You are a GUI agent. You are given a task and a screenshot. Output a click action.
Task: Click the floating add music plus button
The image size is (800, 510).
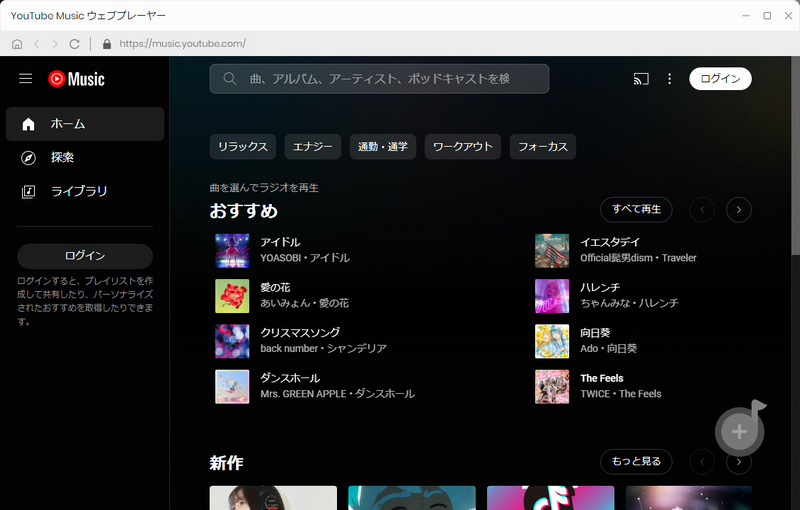[740, 431]
